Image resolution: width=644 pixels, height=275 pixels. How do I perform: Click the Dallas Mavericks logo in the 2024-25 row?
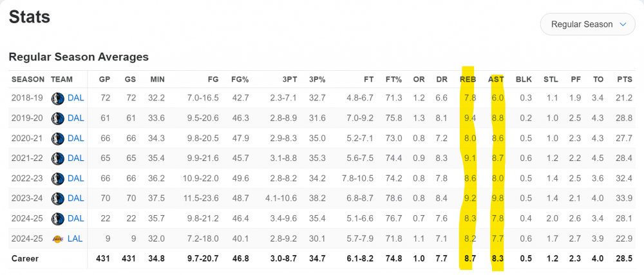tap(58, 218)
